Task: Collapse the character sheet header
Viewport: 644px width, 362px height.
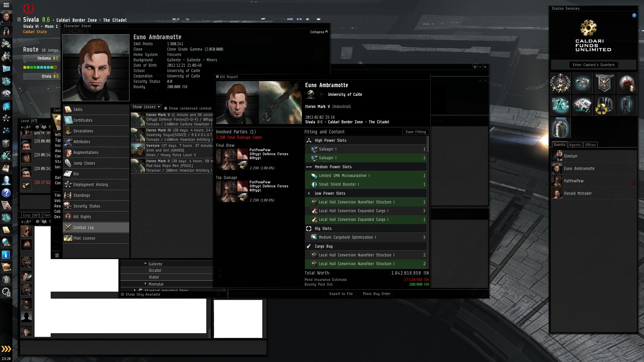Action: click(x=319, y=32)
